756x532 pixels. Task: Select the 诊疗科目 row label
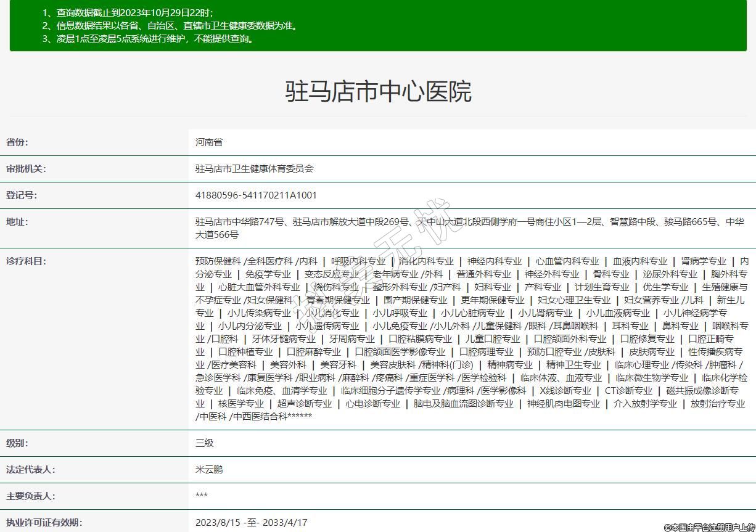pyautogui.click(x=26, y=261)
